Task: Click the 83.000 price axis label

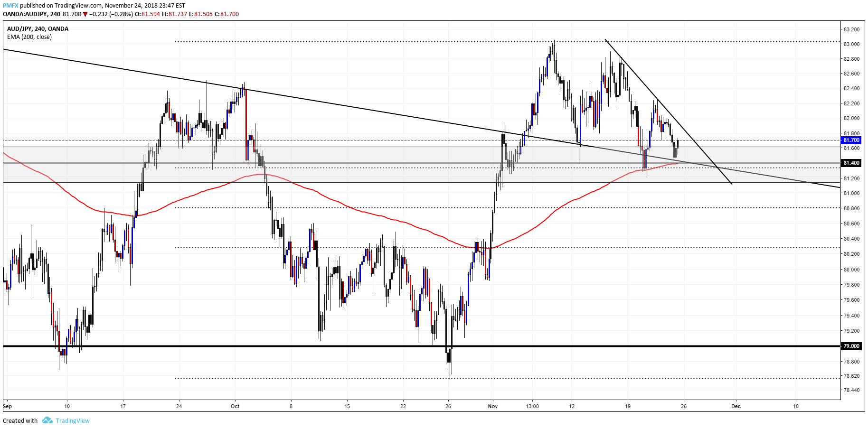Action: click(x=851, y=44)
